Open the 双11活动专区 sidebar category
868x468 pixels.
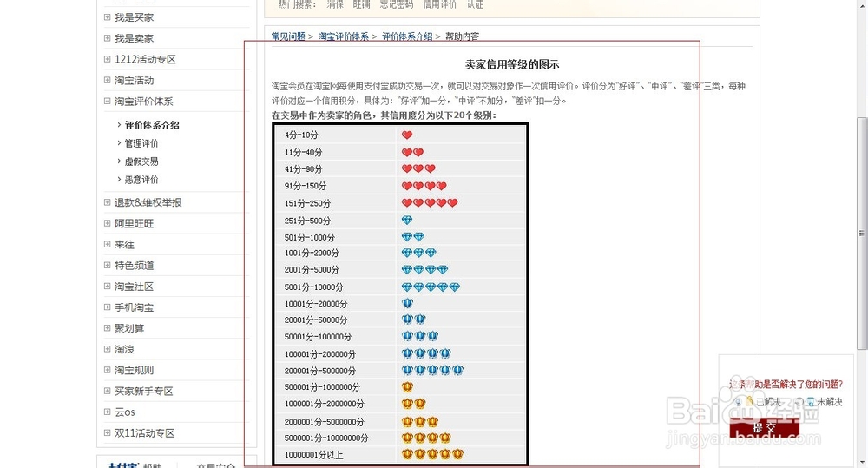pyautogui.click(x=144, y=433)
